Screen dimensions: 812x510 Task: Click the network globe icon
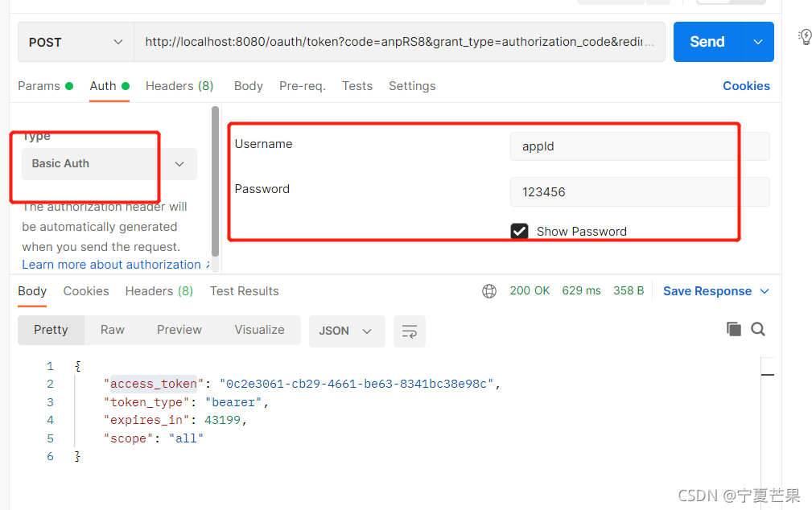[x=489, y=291]
